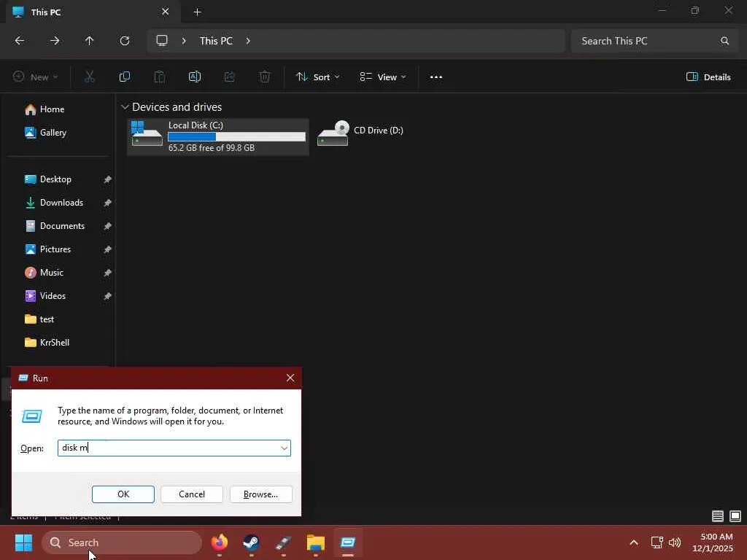Open the New dropdown menu
The image size is (747, 560).
[35, 77]
